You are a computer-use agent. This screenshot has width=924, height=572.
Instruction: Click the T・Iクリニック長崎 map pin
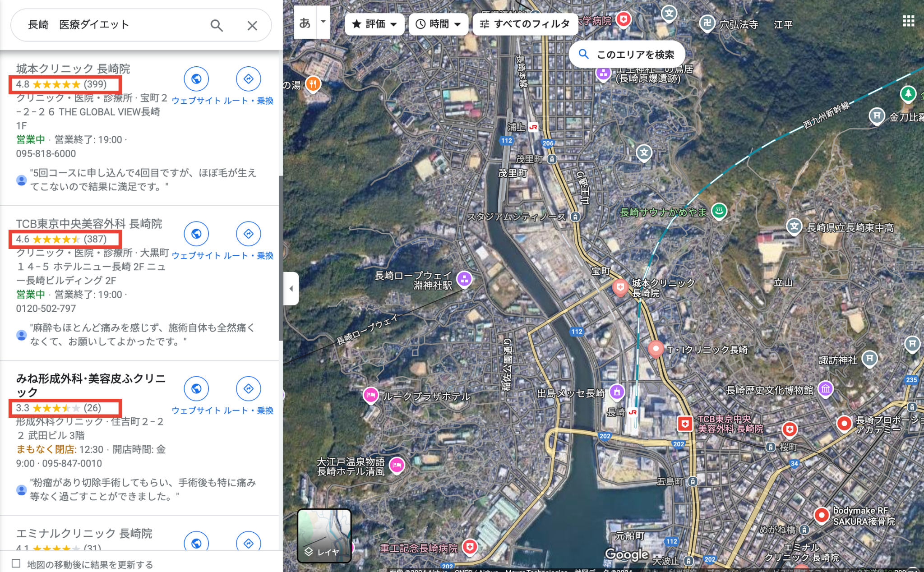656,349
